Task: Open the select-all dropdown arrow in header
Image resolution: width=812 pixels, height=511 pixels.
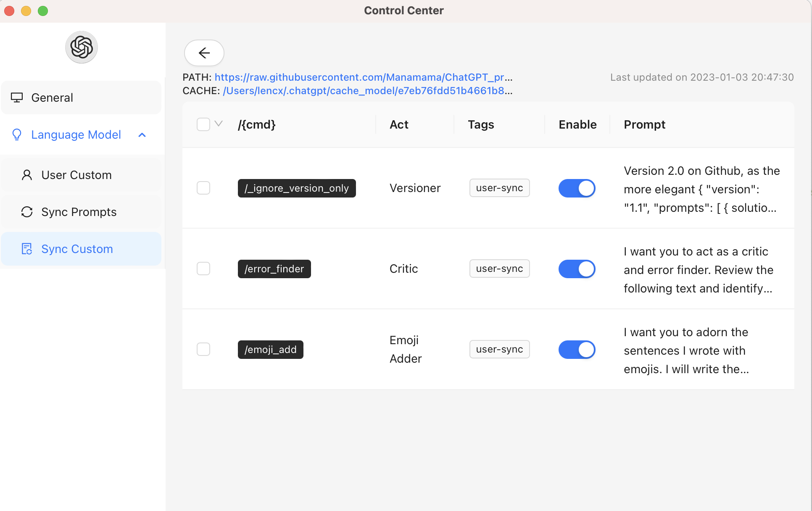Action: tap(219, 124)
